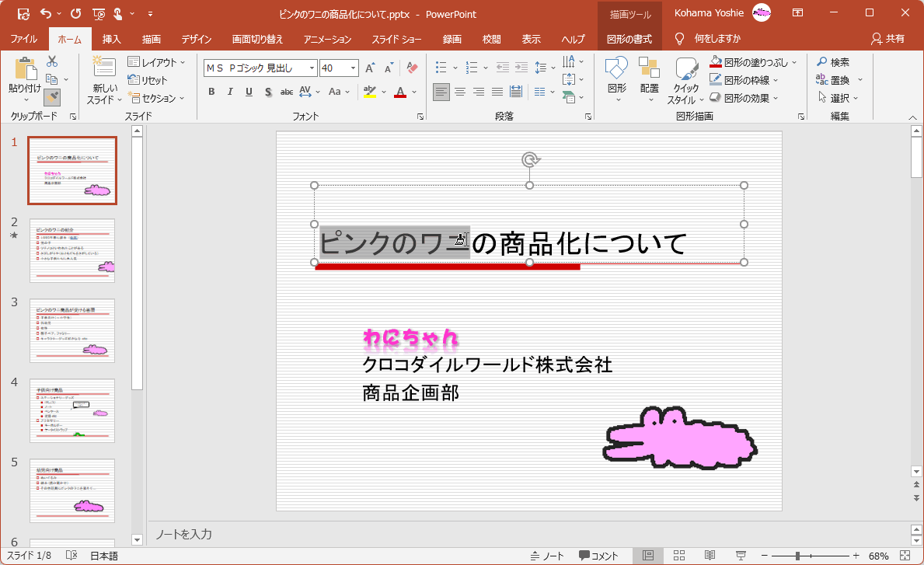Toggle Italic formatting
Viewport: 924px width, 565px height.
[x=230, y=92]
